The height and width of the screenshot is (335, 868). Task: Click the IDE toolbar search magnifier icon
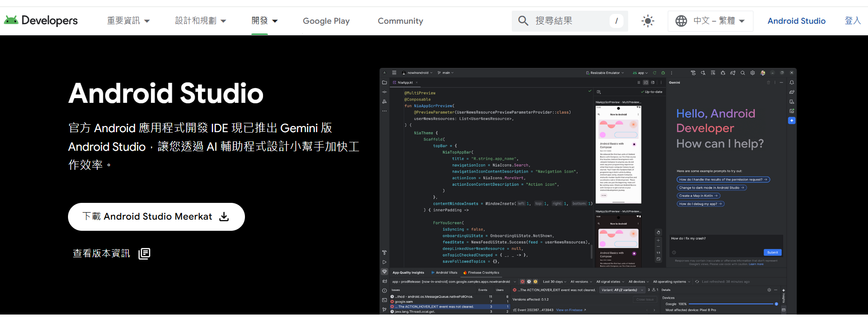point(743,73)
